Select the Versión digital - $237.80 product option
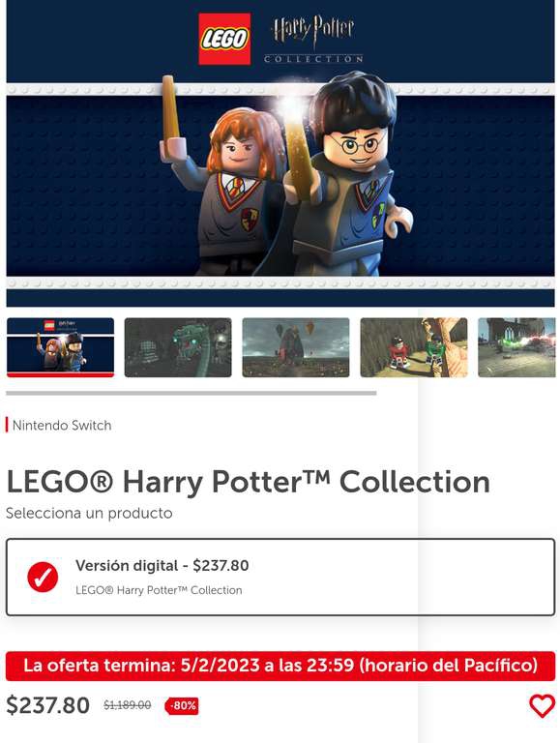This screenshot has width=560, height=743. tap(280, 577)
